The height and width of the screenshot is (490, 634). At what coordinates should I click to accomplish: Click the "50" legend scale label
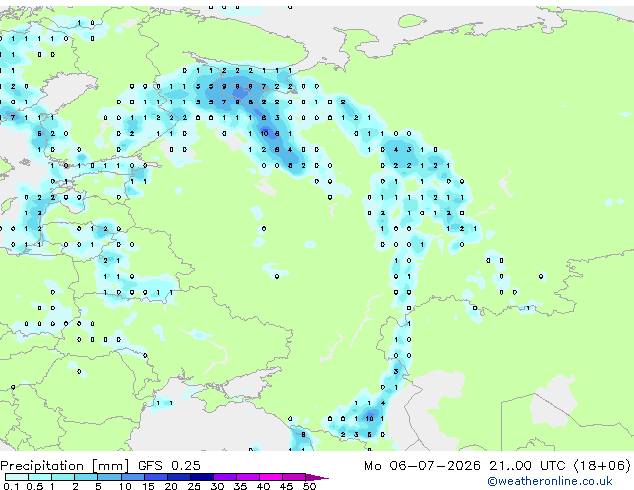tap(309, 486)
